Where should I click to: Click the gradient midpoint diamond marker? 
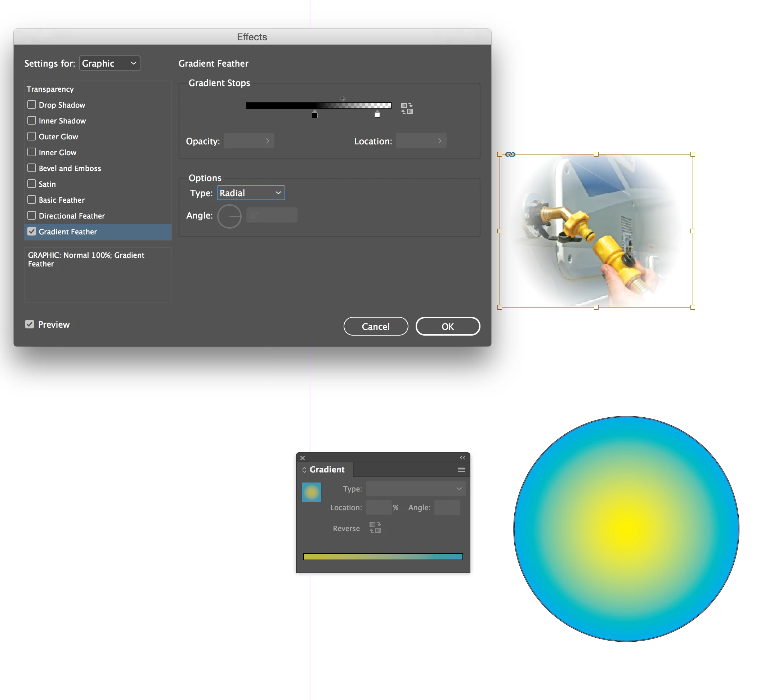coord(343,99)
